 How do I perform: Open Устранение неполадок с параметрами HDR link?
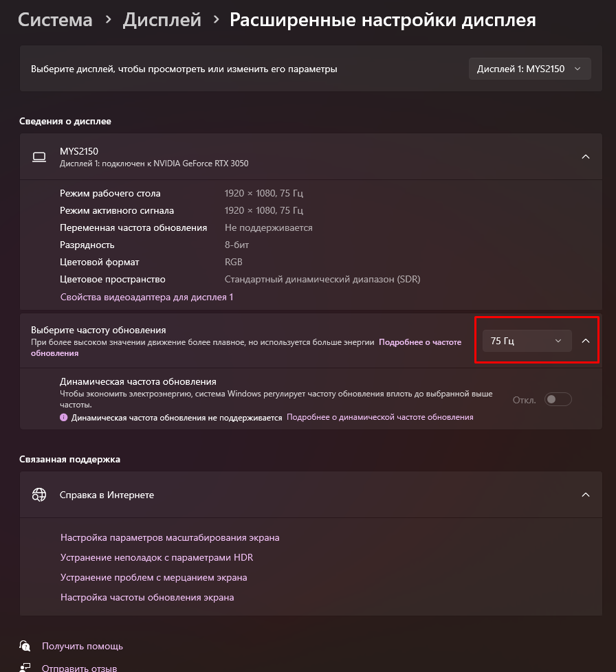point(157,557)
